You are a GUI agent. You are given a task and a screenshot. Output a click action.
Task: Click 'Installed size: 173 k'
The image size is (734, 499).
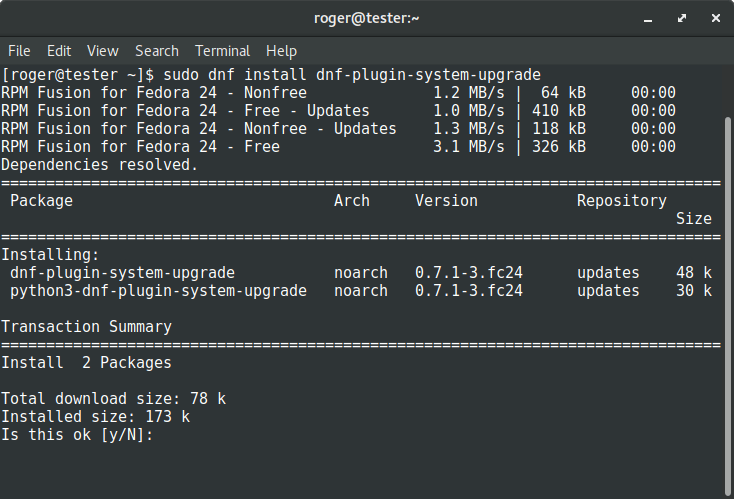pyautogui.click(x=95, y=417)
